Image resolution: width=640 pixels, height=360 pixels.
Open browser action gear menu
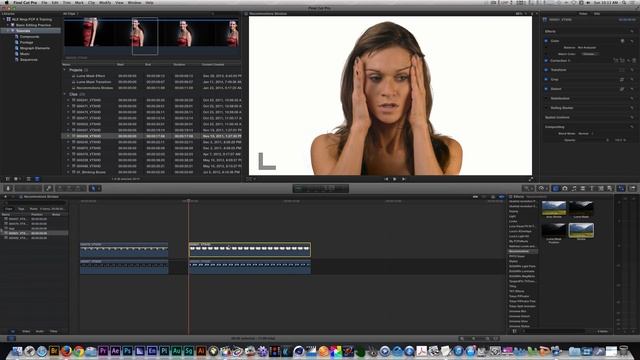[x=17, y=179]
